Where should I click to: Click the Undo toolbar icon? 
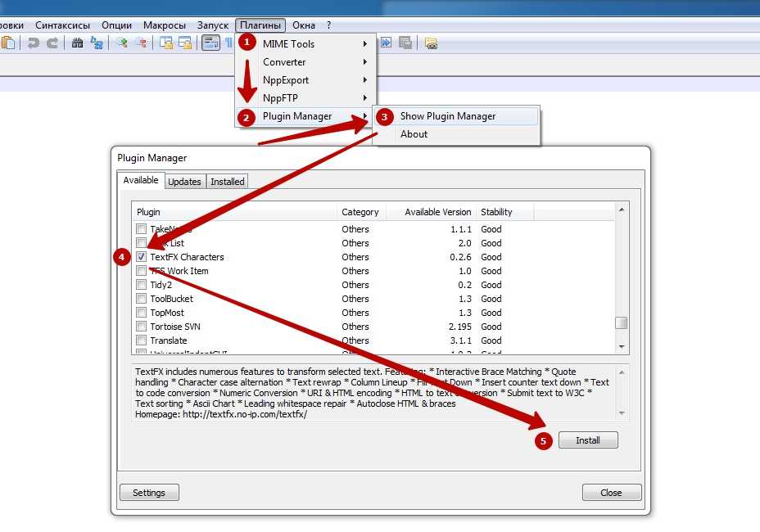click(x=33, y=43)
